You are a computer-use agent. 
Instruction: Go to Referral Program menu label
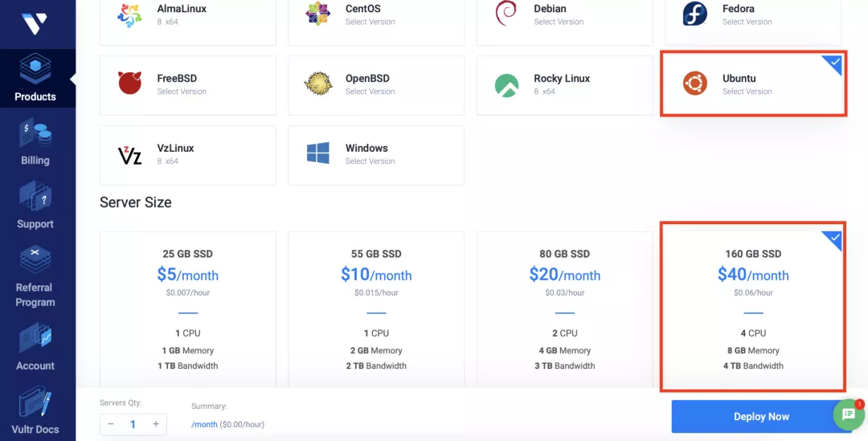coord(35,295)
